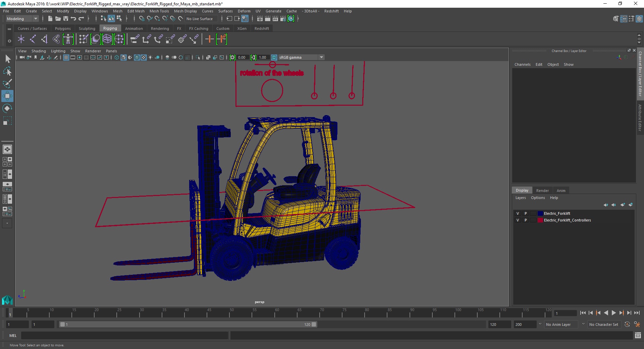Open the Mesh Tools menu
Screen dimensions: 644x349
click(159, 11)
